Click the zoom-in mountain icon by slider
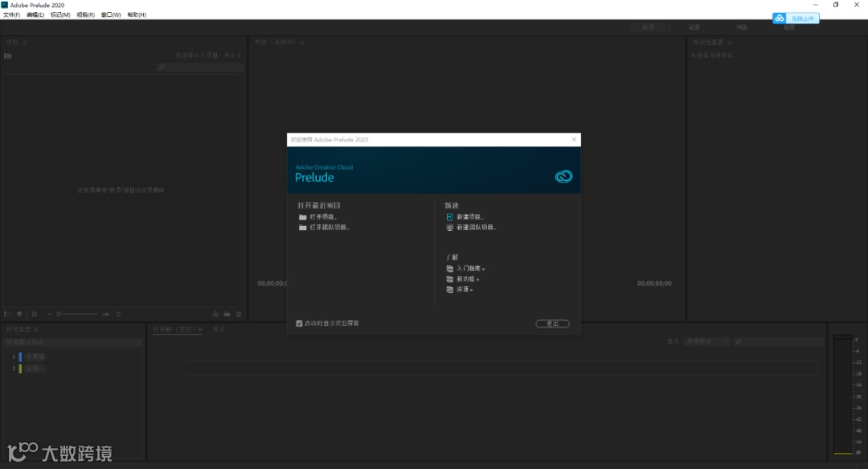 tap(106, 315)
